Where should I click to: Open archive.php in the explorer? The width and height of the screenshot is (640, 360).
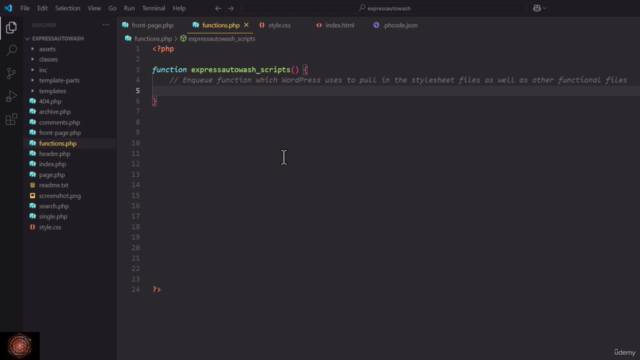pos(55,111)
